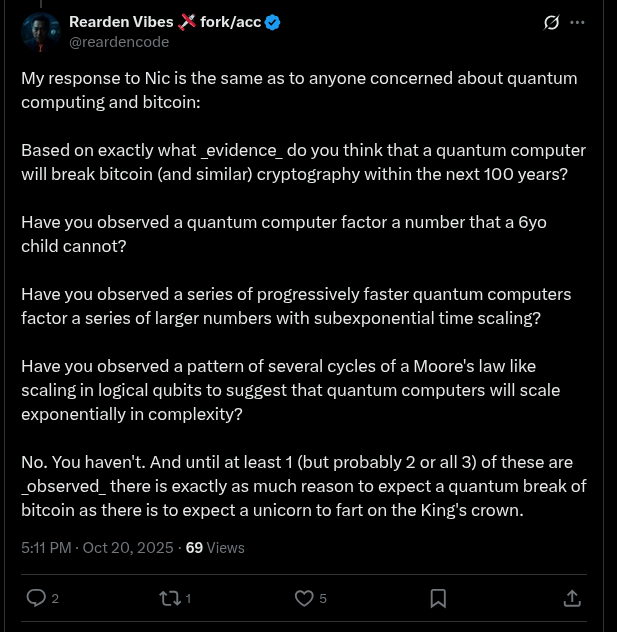Click the reply speech bubble icon

click(36, 598)
